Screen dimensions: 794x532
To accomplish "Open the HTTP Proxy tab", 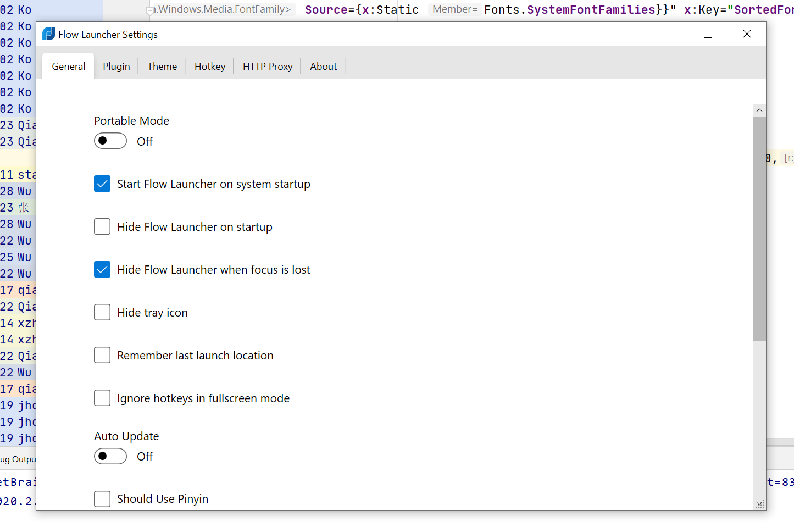I will (x=268, y=66).
